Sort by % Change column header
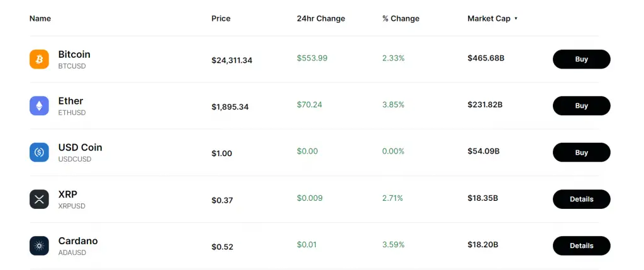644x270 pixels. [x=401, y=18]
